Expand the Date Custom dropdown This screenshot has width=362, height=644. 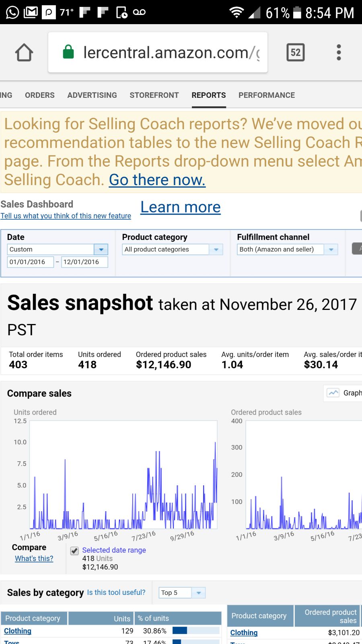101,250
